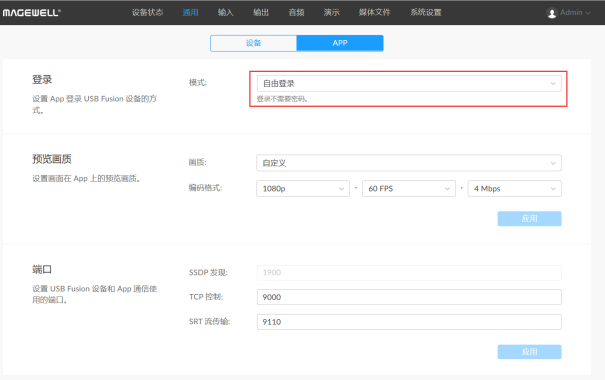Go to the 输入 menu
The width and height of the screenshot is (605, 380).
[226, 12]
